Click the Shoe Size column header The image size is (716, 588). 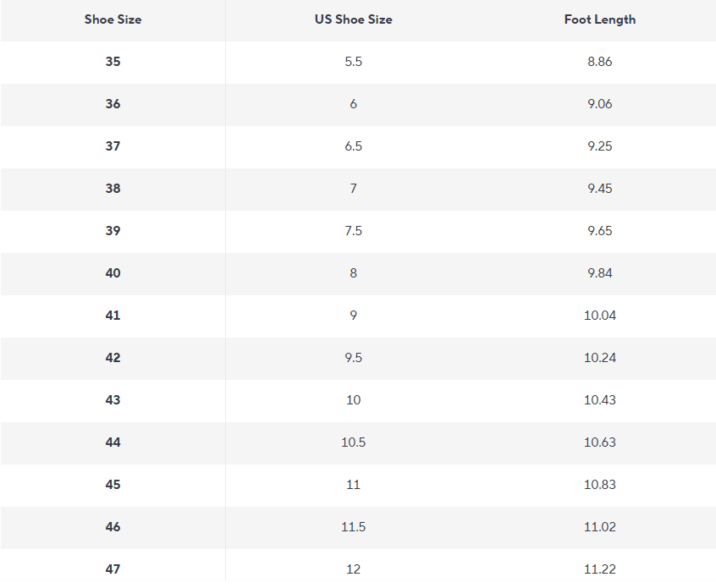click(x=113, y=19)
